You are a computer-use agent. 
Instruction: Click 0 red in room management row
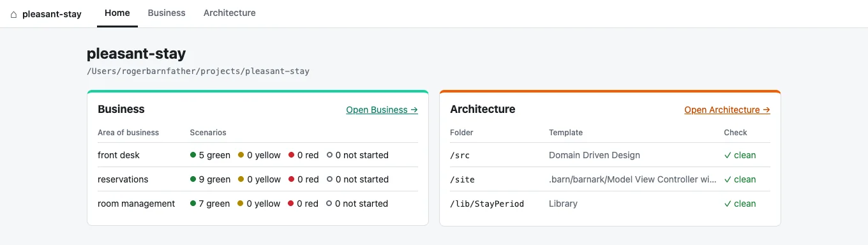point(303,204)
